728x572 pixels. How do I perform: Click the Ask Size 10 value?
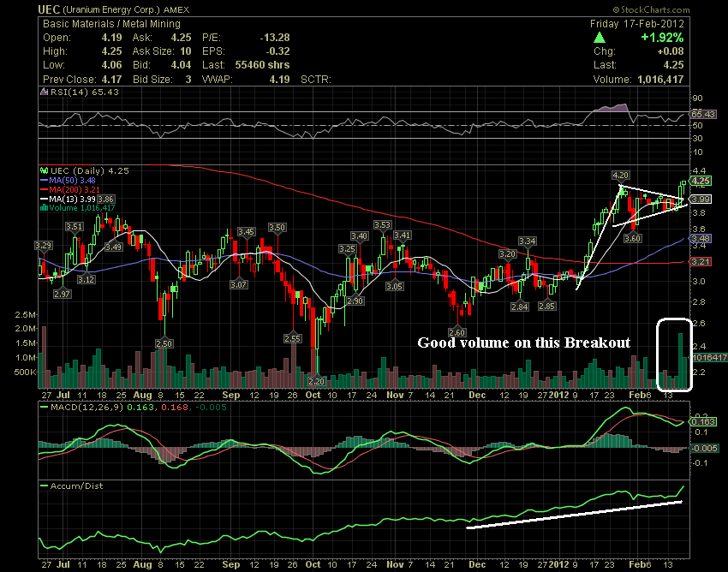coord(186,51)
